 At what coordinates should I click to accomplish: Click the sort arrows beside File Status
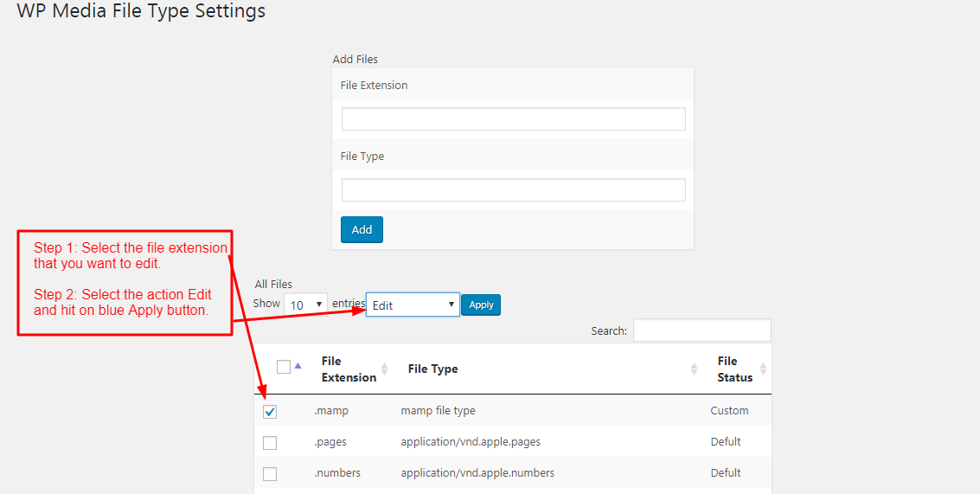point(763,369)
